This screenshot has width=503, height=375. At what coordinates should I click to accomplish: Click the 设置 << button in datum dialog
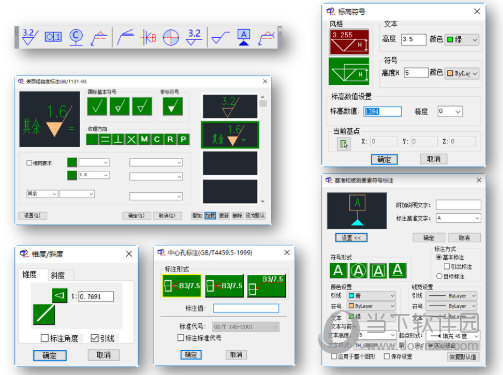point(351,238)
